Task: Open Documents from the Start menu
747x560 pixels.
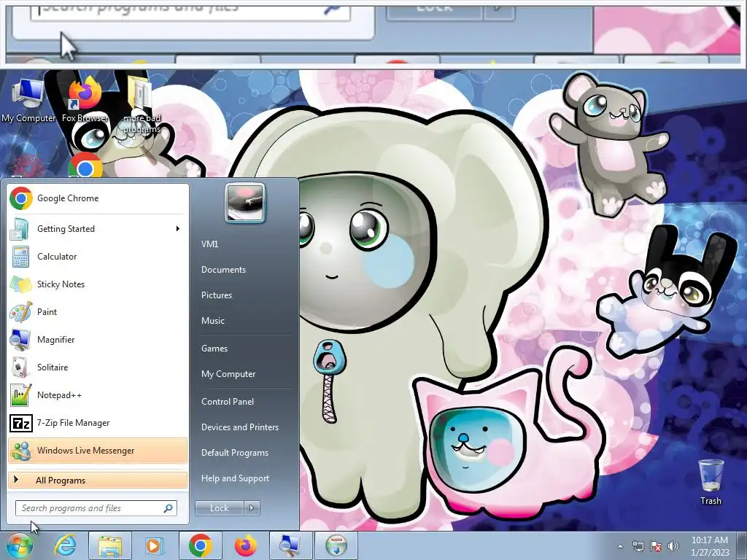Action: [223, 270]
